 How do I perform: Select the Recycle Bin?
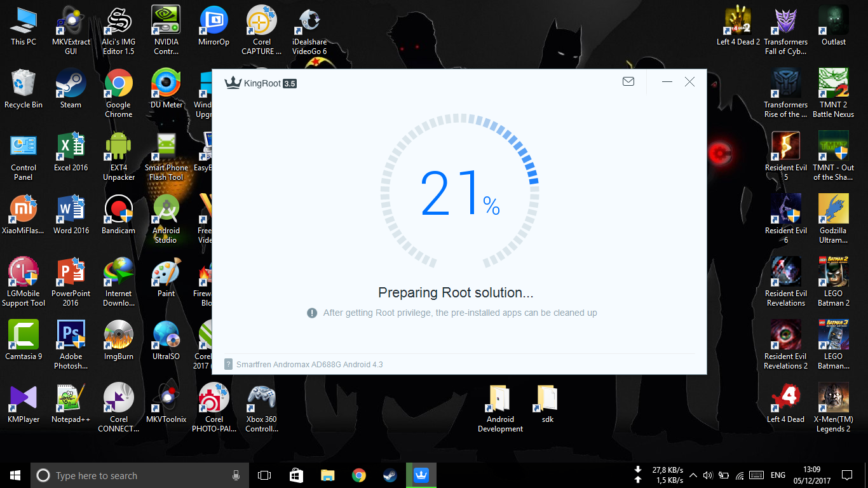(x=24, y=89)
